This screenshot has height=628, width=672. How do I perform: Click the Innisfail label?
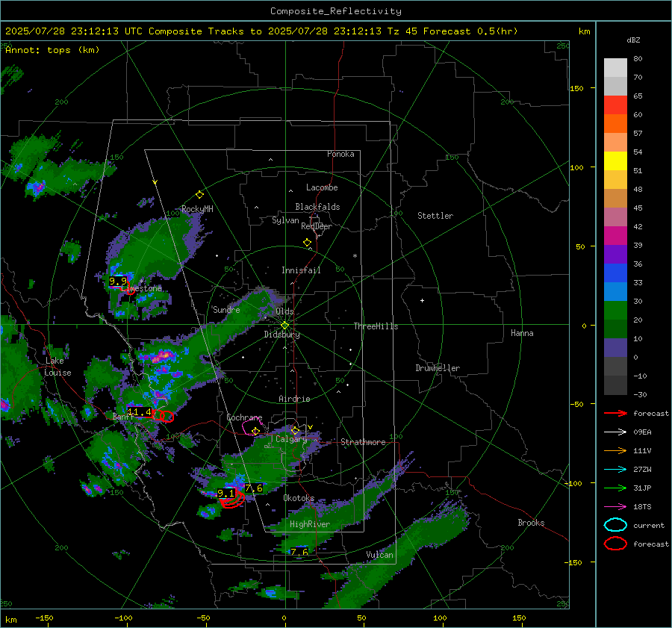coord(301,270)
